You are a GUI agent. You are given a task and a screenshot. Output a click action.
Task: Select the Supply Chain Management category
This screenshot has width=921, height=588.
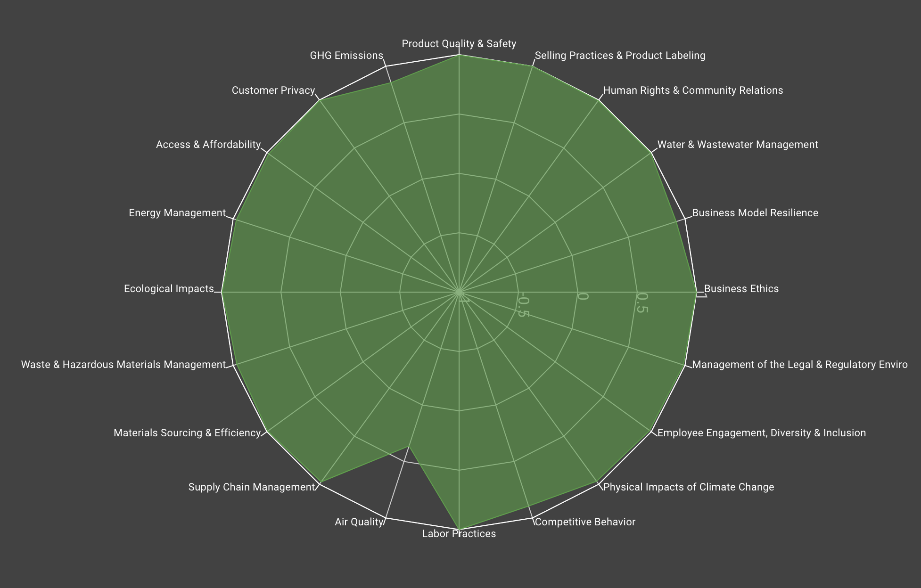click(x=252, y=487)
